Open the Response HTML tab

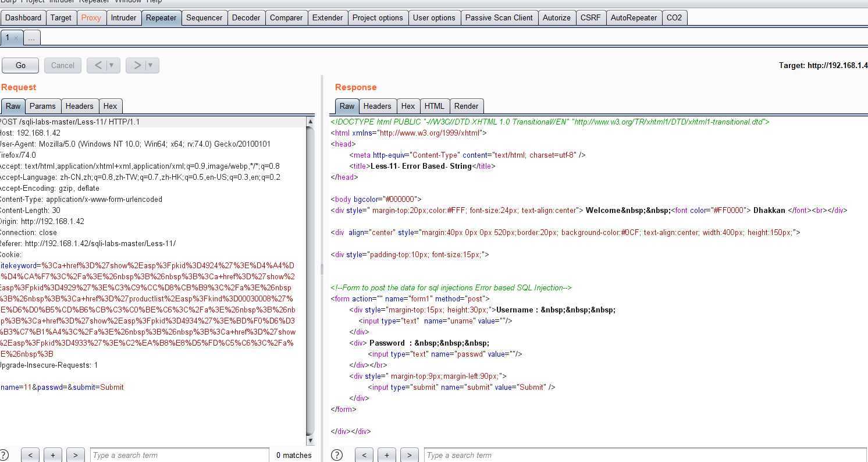point(434,106)
